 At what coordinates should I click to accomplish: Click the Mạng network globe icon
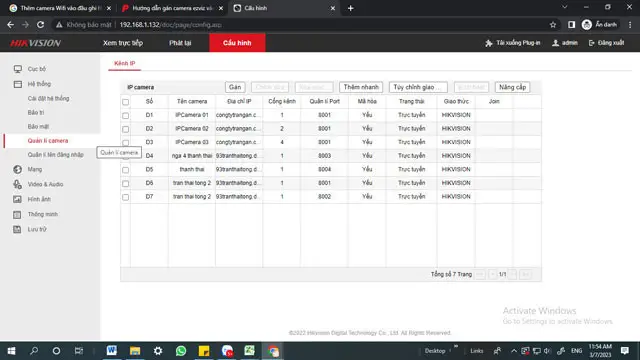tap(18, 169)
